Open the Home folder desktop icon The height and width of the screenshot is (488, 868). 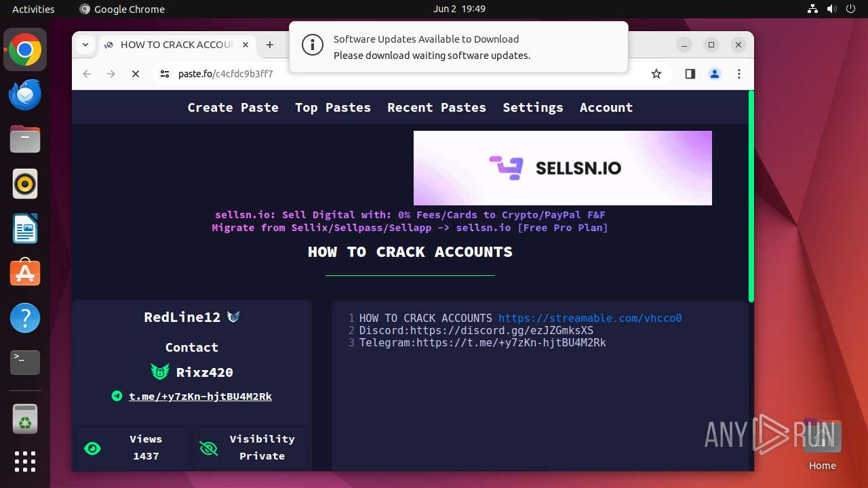click(x=822, y=445)
